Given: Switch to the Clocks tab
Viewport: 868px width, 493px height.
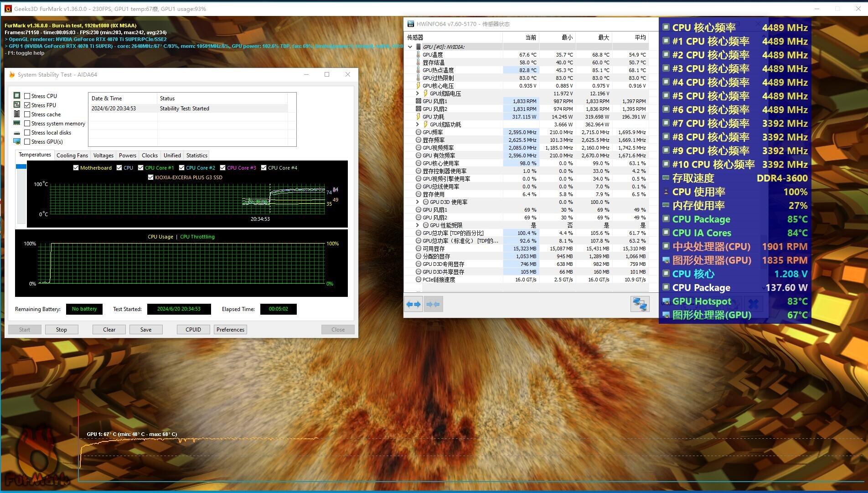Looking at the screenshot, I should pos(150,156).
